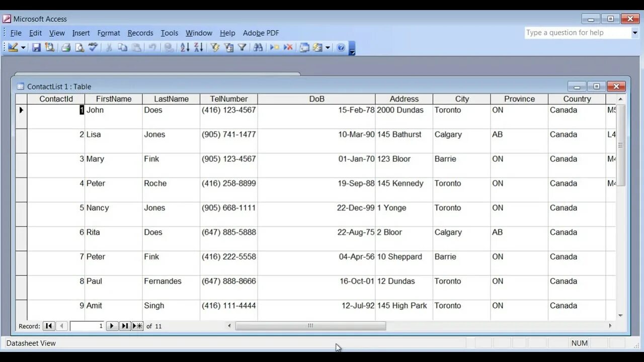Select the LastName column header
Image resolution: width=644 pixels, height=362 pixels.
[171, 99]
